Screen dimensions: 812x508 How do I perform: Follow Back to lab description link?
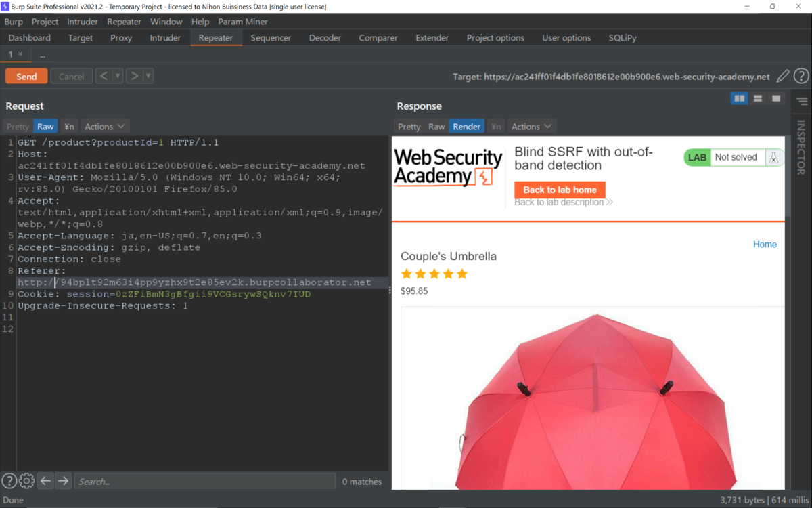point(563,202)
